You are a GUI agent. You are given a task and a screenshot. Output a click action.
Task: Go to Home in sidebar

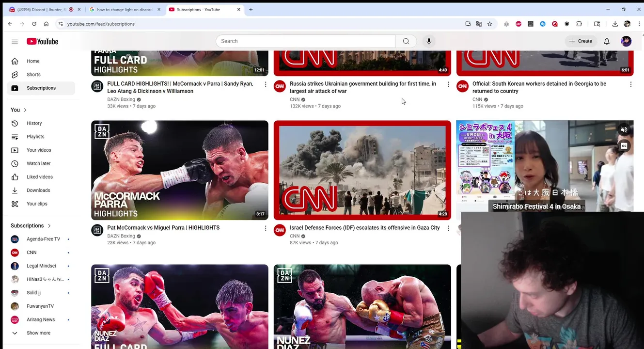coord(41,61)
